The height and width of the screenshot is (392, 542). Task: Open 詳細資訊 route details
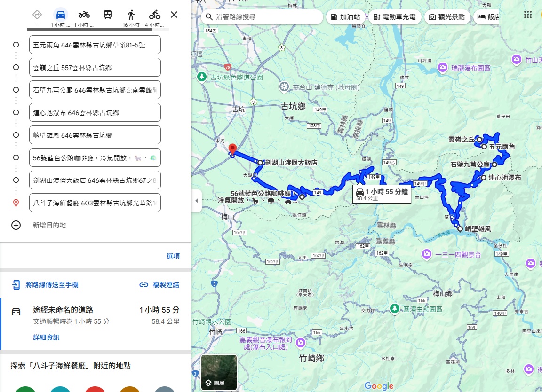pyautogui.click(x=46, y=337)
